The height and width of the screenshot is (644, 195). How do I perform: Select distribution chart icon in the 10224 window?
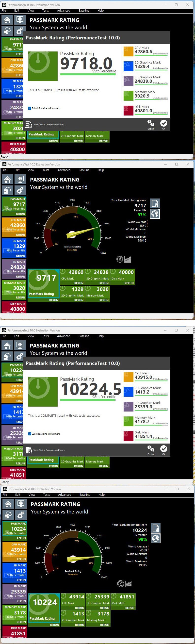point(129,584)
